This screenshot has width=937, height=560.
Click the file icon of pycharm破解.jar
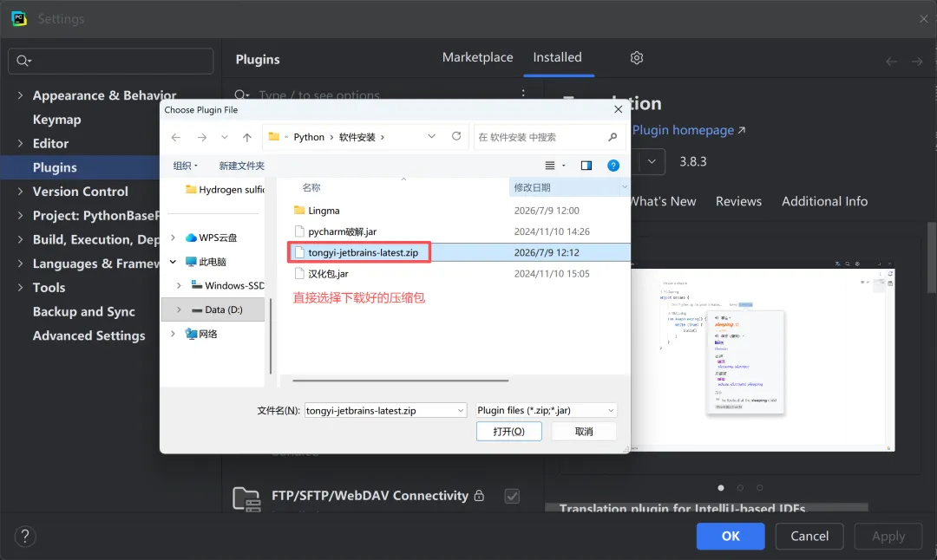click(299, 231)
